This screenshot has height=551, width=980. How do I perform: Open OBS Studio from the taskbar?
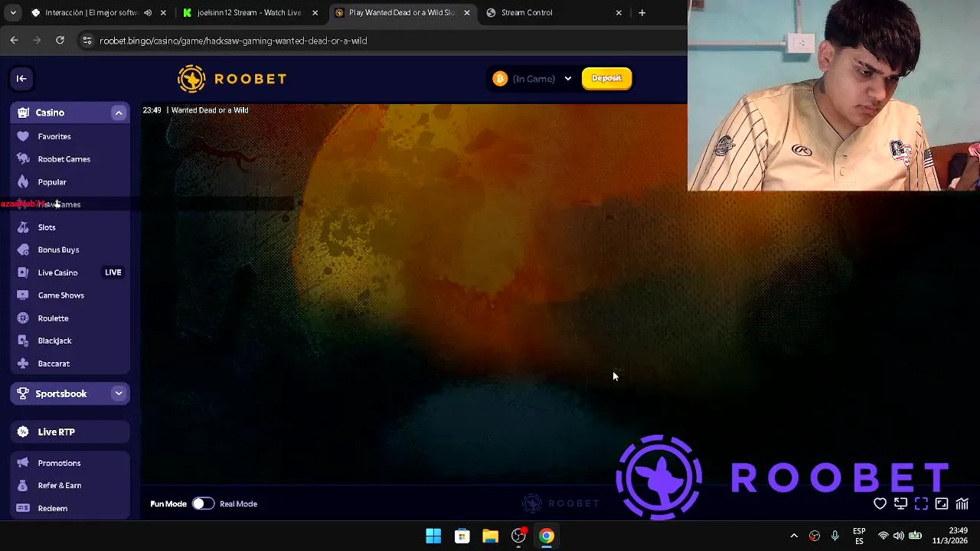pyautogui.click(x=518, y=536)
